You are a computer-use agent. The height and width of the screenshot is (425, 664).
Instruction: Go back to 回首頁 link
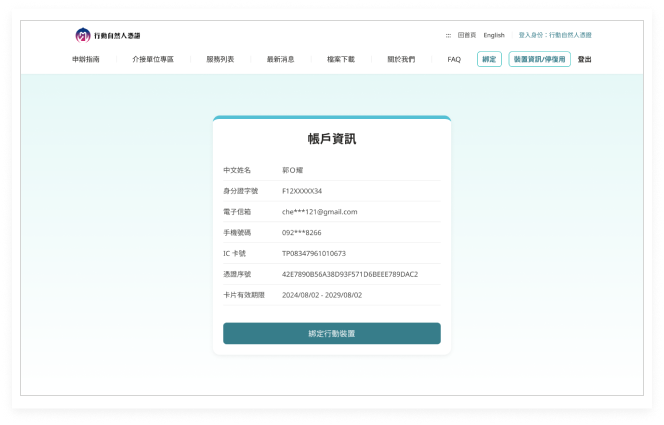(465, 35)
